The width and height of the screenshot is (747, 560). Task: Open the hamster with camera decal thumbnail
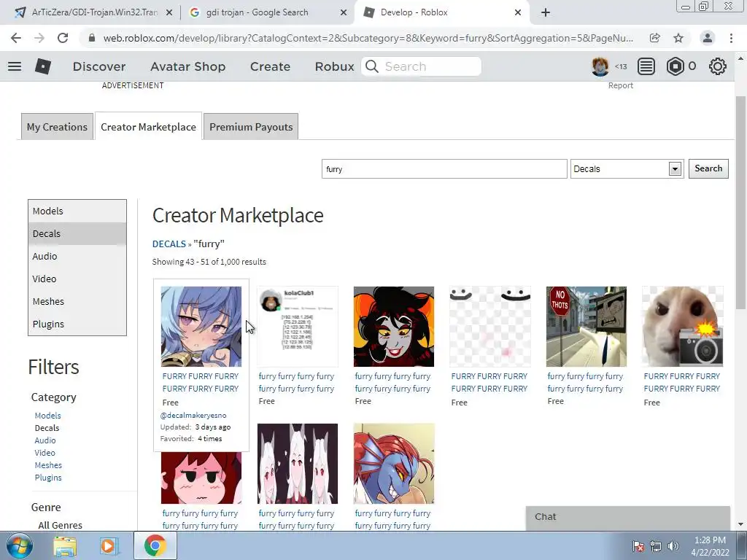(683, 327)
